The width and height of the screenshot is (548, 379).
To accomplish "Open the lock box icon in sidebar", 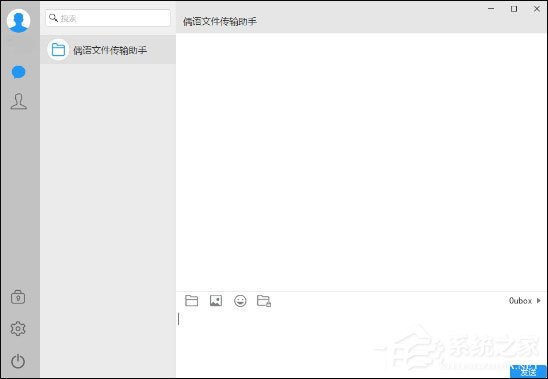I will pos(18,297).
